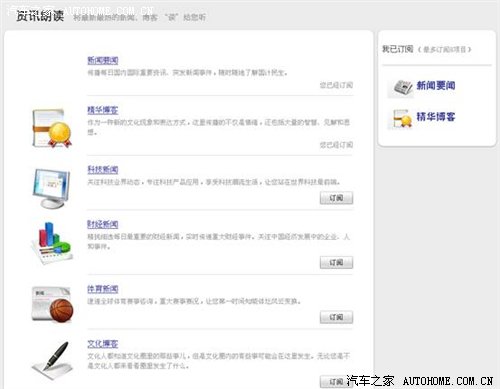Click the 文化博客 fountain pen icon

(x=52, y=361)
